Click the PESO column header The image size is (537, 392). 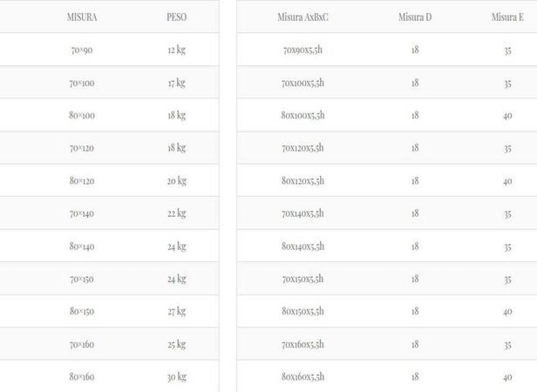pyautogui.click(x=177, y=17)
